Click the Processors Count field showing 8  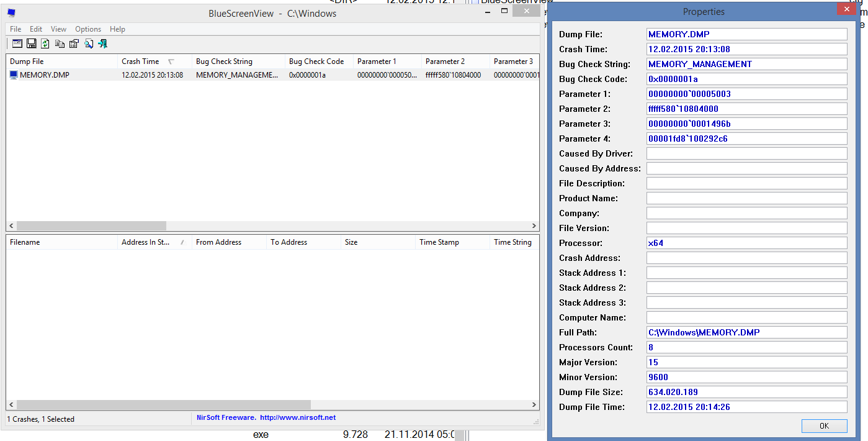[746, 347]
